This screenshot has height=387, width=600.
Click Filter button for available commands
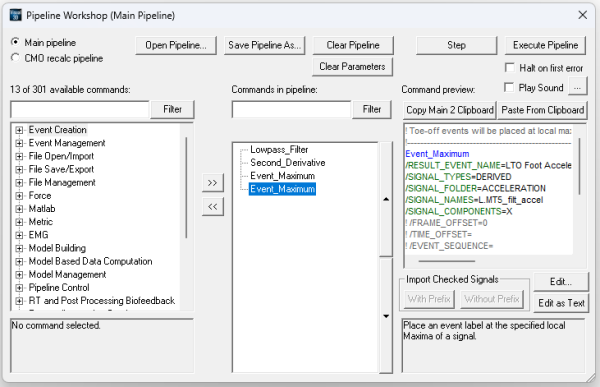[x=173, y=109]
